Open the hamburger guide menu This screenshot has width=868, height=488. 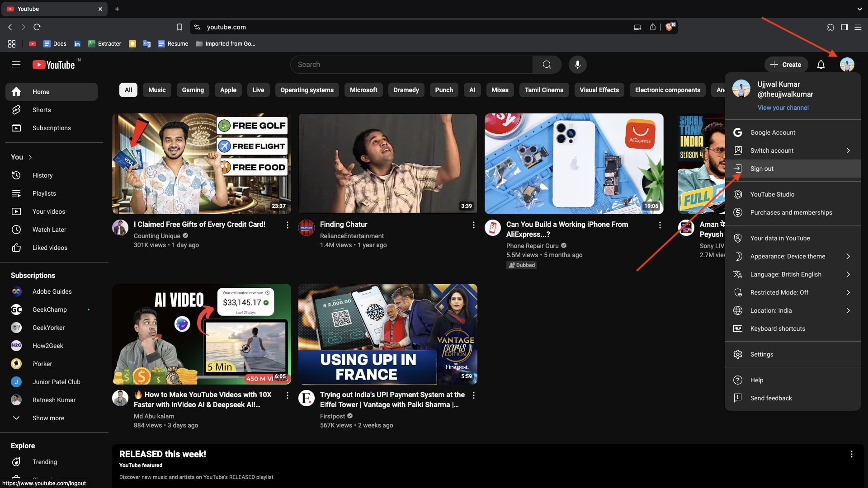tap(16, 65)
